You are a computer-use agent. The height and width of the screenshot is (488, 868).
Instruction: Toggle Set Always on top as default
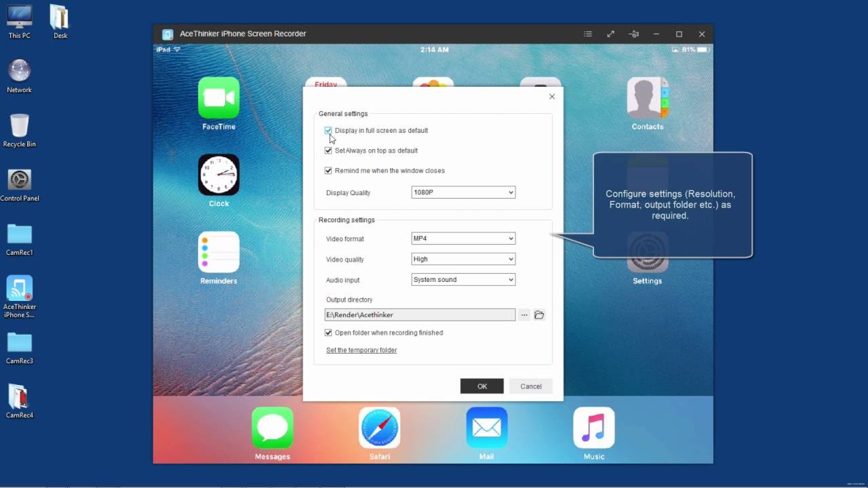328,150
